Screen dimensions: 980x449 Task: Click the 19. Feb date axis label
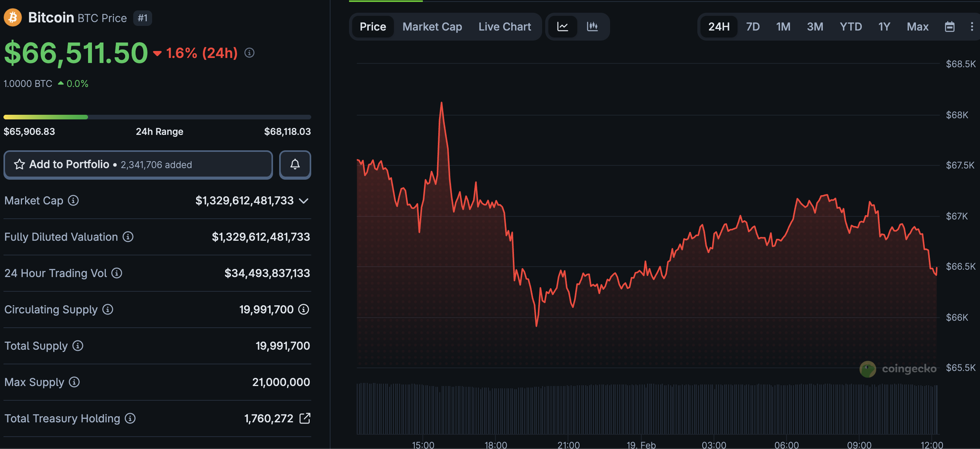641,445
